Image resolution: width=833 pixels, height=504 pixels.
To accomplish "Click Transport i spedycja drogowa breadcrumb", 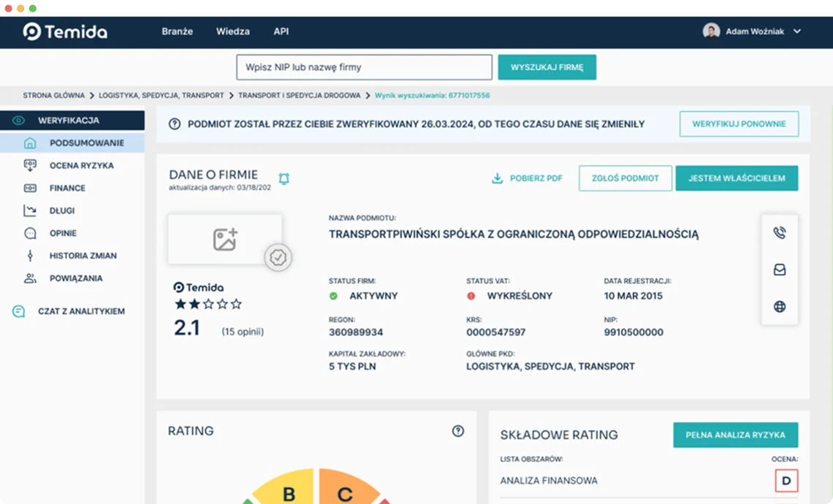I will click(x=299, y=96).
